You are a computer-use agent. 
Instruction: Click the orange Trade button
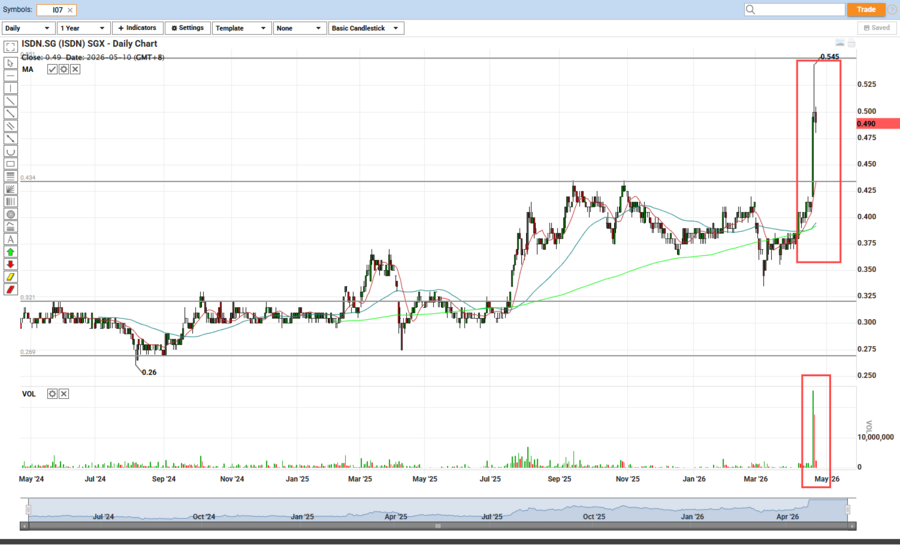(866, 9)
